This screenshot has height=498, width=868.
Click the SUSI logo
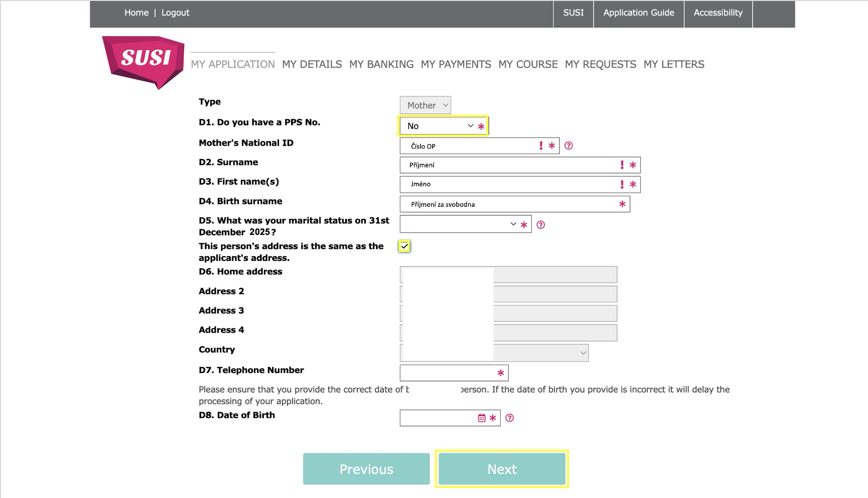tap(143, 62)
